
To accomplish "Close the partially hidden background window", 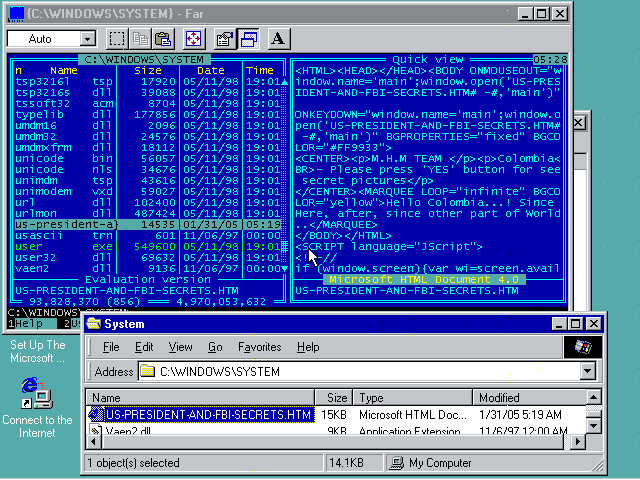I will click(579, 123).
